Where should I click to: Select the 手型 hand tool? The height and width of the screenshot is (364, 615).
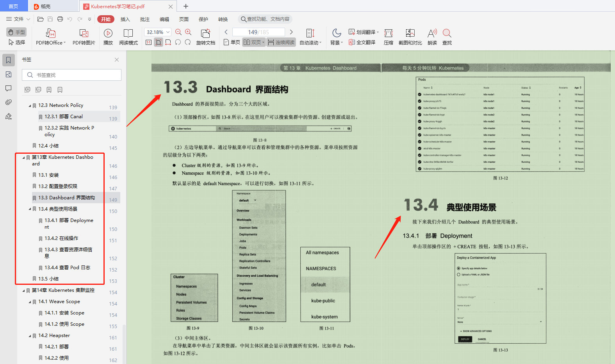coord(16,32)
